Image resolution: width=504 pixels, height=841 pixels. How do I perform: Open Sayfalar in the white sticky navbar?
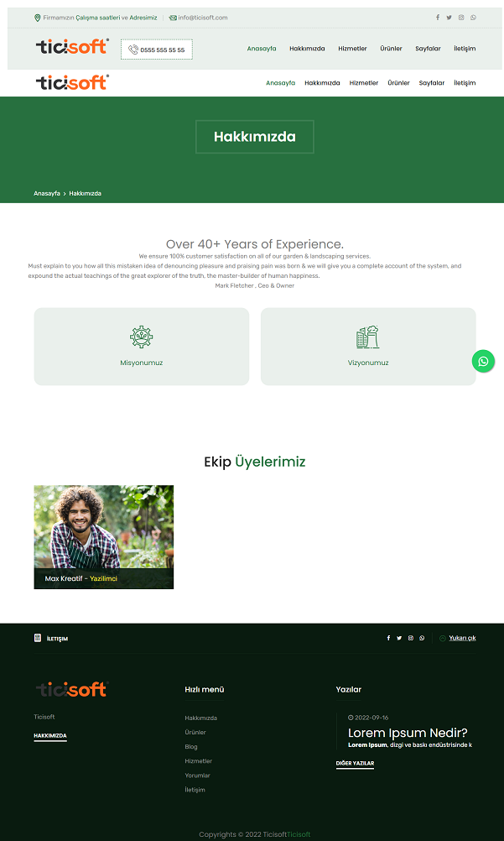coord(432,83)
